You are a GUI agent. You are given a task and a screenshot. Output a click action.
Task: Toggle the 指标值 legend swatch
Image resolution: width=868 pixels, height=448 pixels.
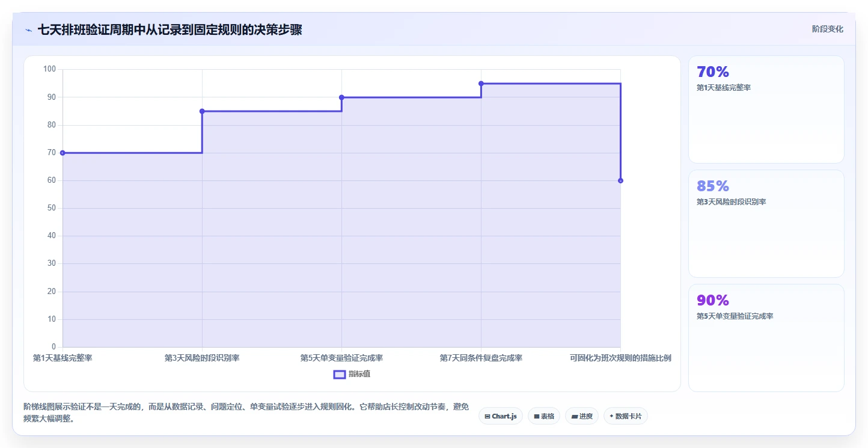[339, 374]
